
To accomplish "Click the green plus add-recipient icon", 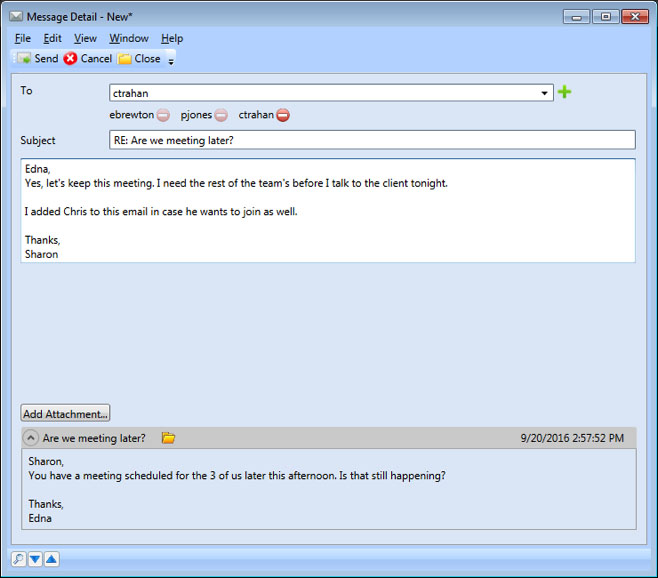I will (564, 92).
